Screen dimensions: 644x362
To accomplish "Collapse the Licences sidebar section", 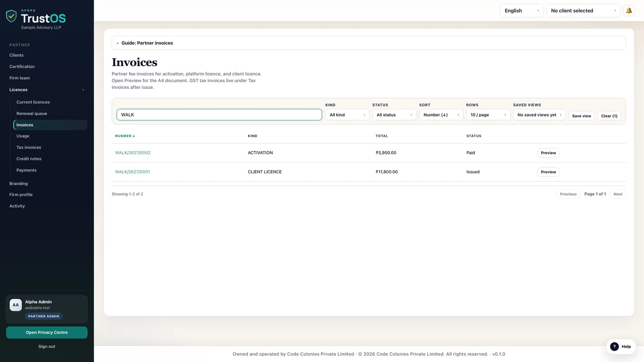I will tap(47, 90).
